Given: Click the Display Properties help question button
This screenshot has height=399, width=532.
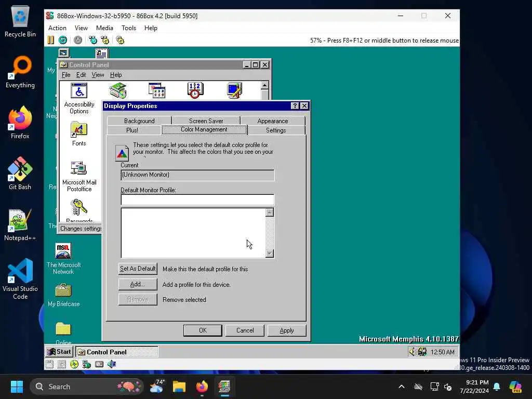Looking at the screenshot, I should click(x=295, y=106).
